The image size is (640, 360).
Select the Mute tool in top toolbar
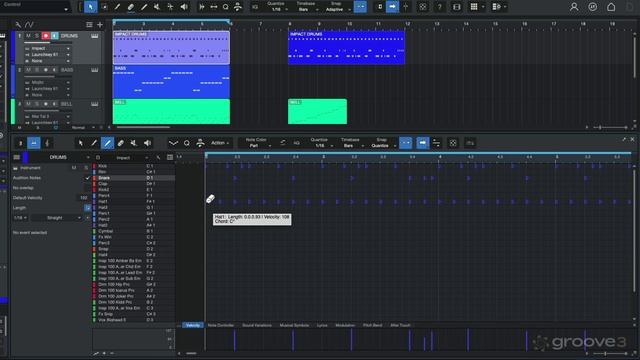[x=157, y=7]
